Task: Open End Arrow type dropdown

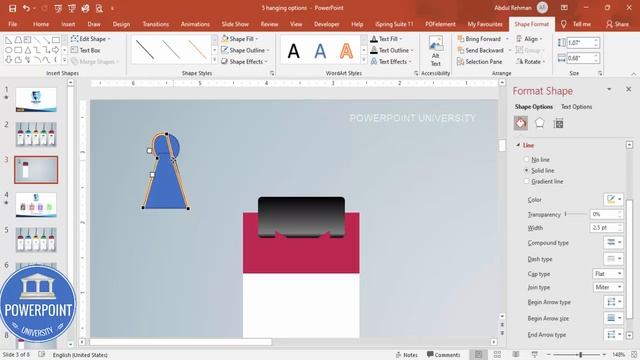Action: tap(613, 335)
